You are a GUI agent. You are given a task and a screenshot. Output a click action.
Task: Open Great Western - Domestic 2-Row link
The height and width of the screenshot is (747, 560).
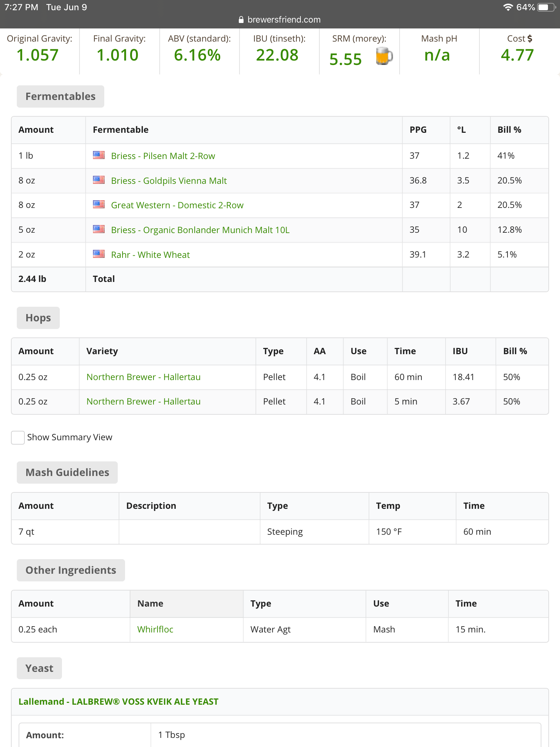177,205
